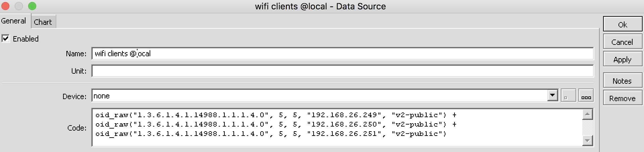Close the window with the red button

5,6
